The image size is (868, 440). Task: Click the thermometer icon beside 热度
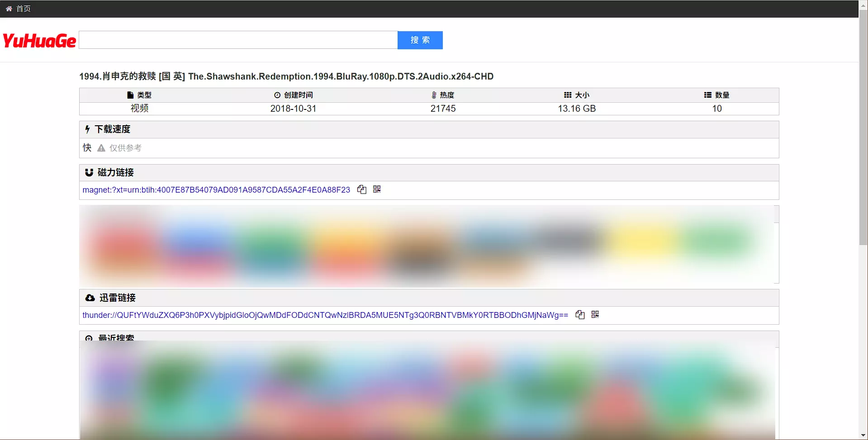point(434,95)
